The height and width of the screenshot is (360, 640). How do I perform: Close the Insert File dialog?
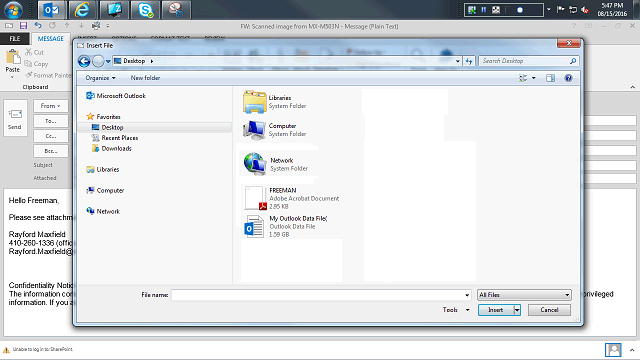click(569, 43)
